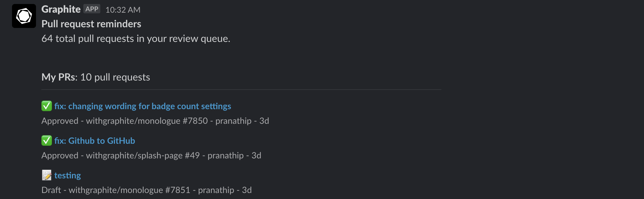Click the Approved status for PR #7850
The image size is (644, 199).
point(60,121)
